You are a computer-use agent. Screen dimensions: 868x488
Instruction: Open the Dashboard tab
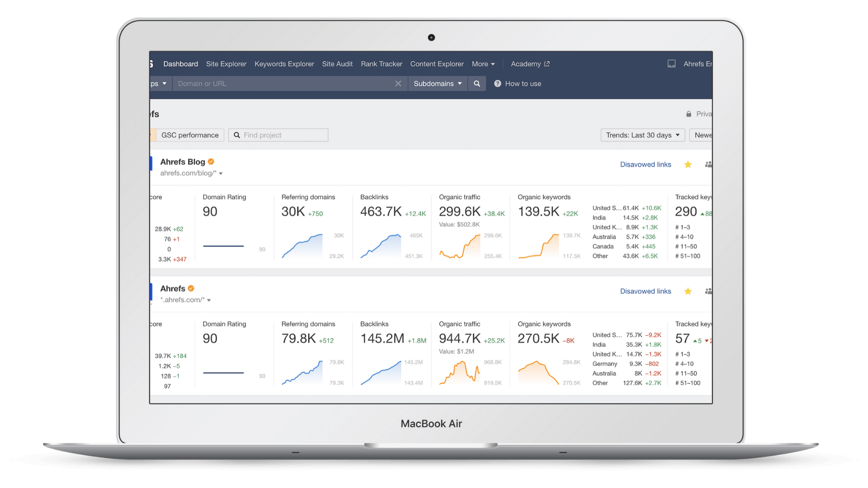(180, 64)
